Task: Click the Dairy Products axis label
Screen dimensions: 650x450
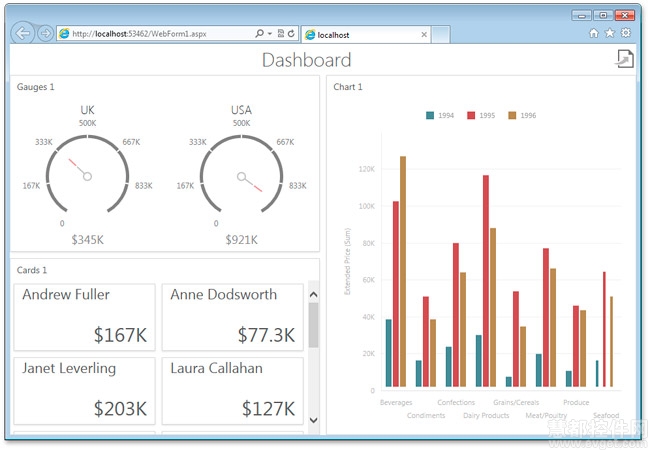Action: tap(486, 415)
